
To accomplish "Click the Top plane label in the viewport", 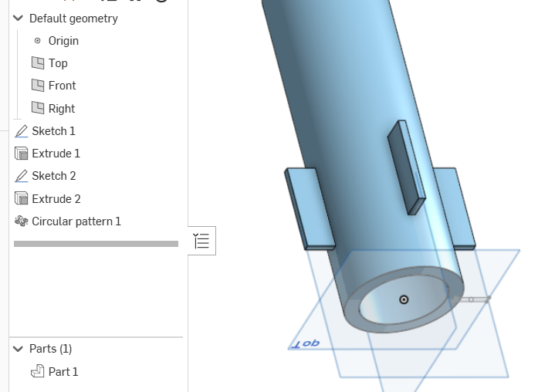I will 305,343.
